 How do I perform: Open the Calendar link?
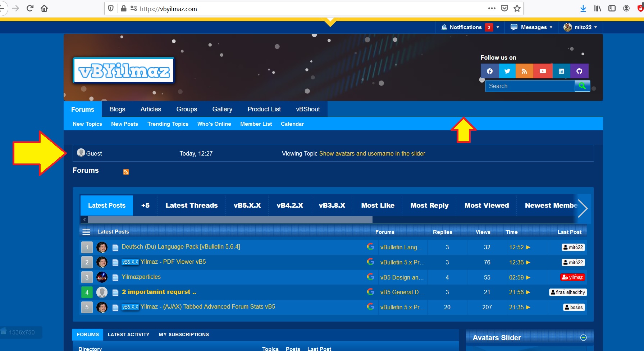pyautogui.click(x=292, y=124)
